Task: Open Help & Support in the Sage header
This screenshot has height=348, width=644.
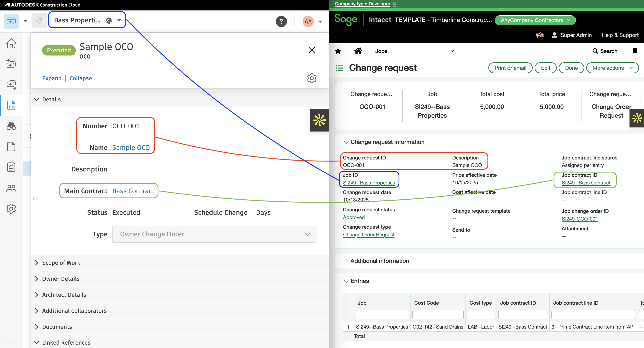Action: click(x=620, y=35)
